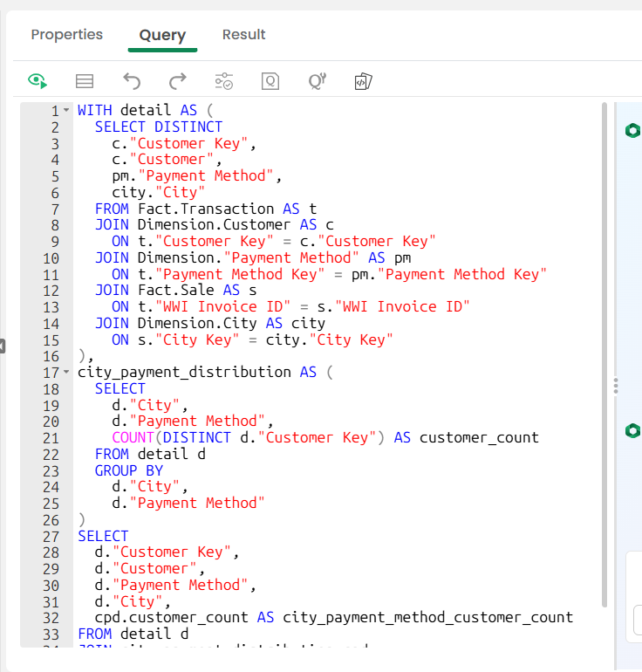Select the Query tab

[162, 35]
